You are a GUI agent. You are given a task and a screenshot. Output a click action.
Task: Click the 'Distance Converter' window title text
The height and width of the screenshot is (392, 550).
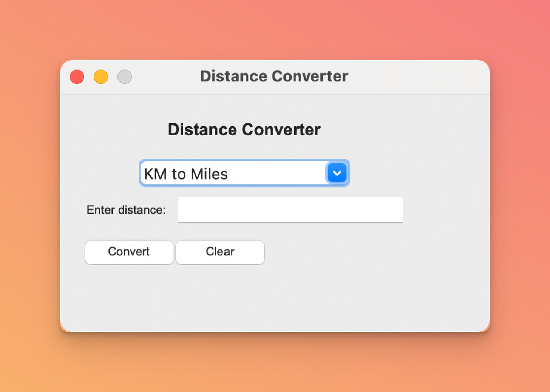pyautogui.click(x=274, y=76)
